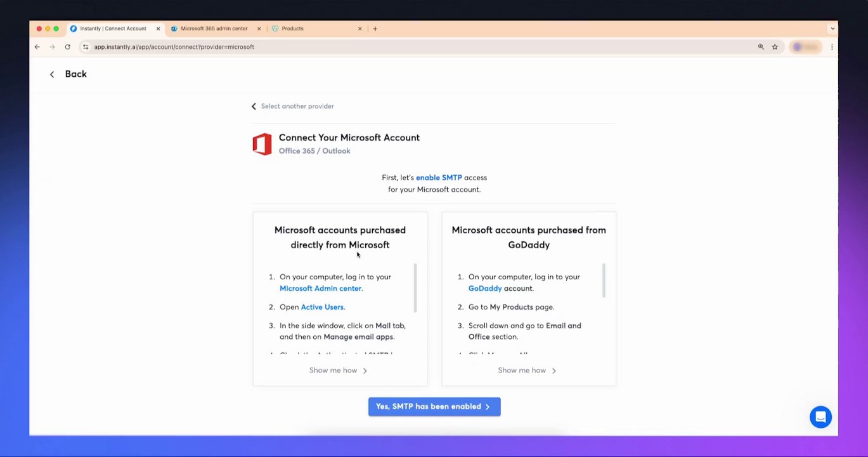Open the chat support bubble icon
Image resolution: width=868 pixels, height=457 pixels.
pos(820,417)
